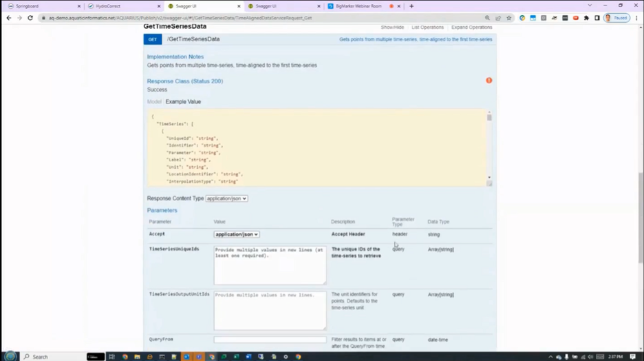
Task: Open Excel from the taskbar
Action: click(236, 356)
